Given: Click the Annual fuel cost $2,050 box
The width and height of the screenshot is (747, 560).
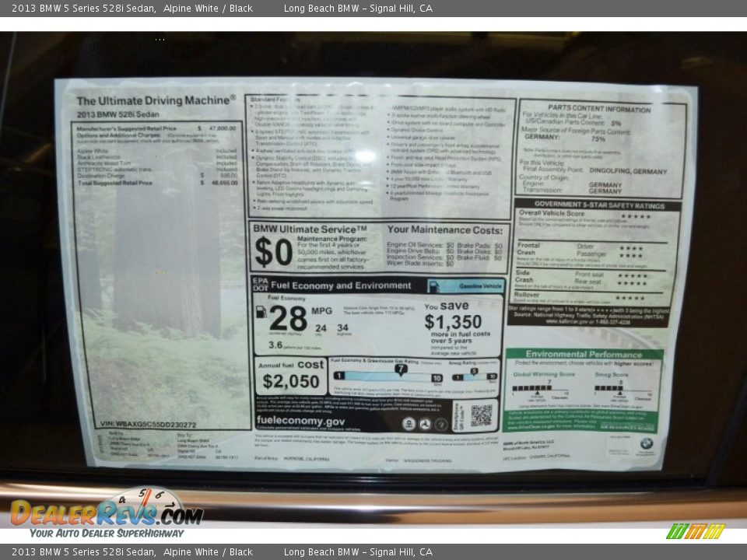Looking at the screenshot, I should tap(290, 375).
